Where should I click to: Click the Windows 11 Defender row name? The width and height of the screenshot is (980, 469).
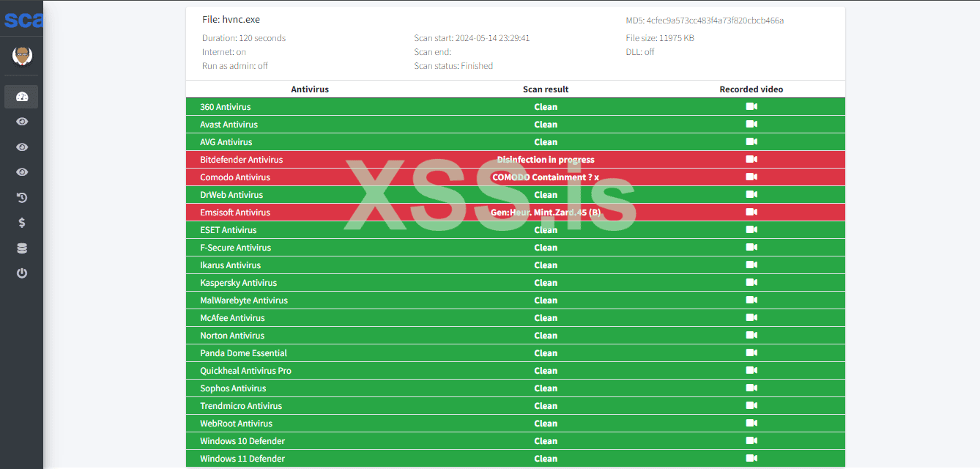point(242,459)
